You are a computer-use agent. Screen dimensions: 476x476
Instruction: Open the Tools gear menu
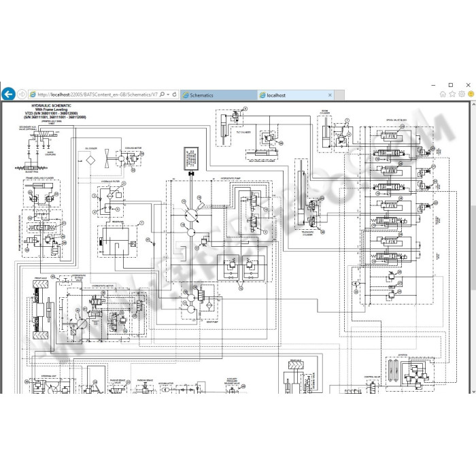[462, 94]
